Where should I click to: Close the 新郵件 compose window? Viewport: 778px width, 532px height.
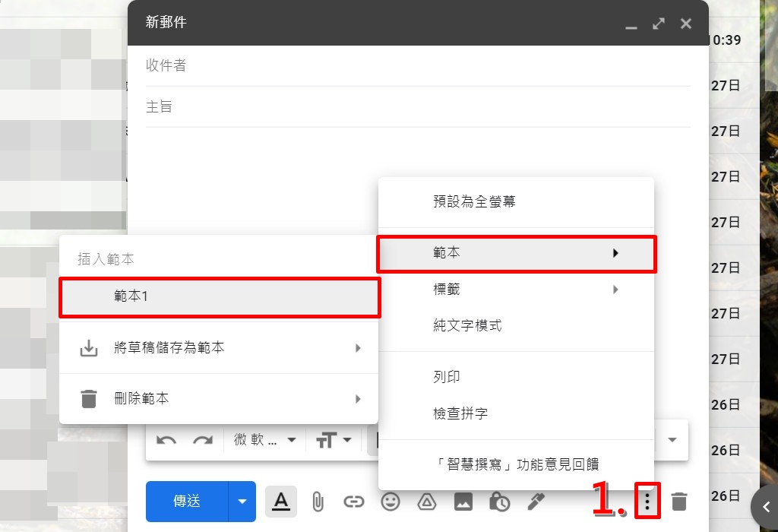[x=686, y=24]
